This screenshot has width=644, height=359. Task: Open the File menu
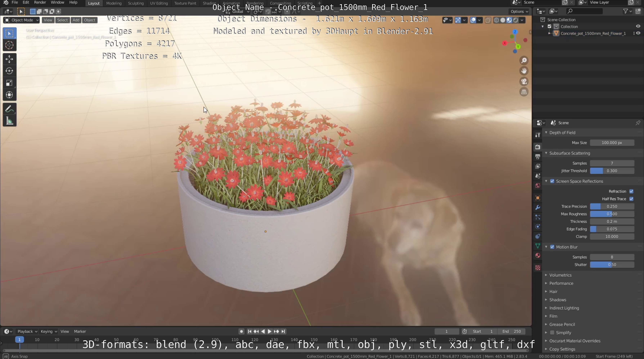pyautogui.click(x=15, y=3)
